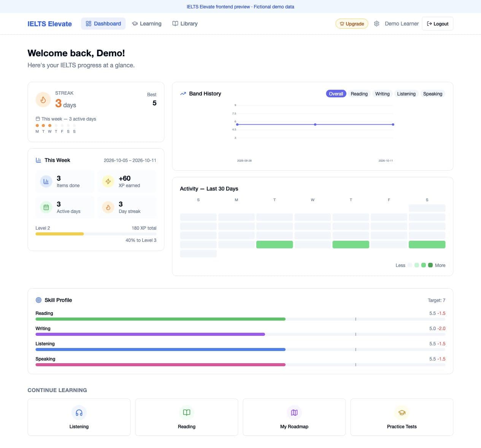Switch band history to Speaking
The height and width of the screenshot is (448, 481).
click(x=433, y=94)
